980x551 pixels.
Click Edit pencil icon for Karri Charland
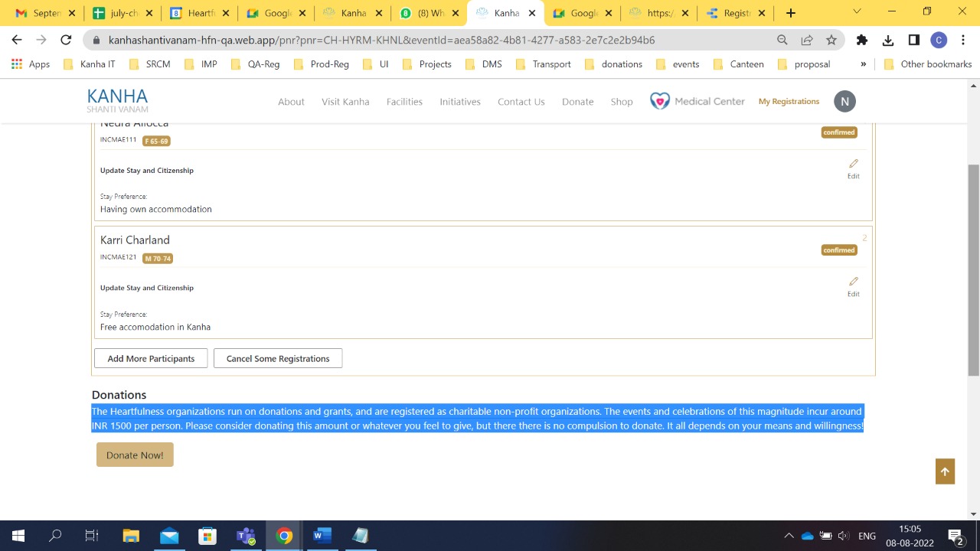pos(853,282)
